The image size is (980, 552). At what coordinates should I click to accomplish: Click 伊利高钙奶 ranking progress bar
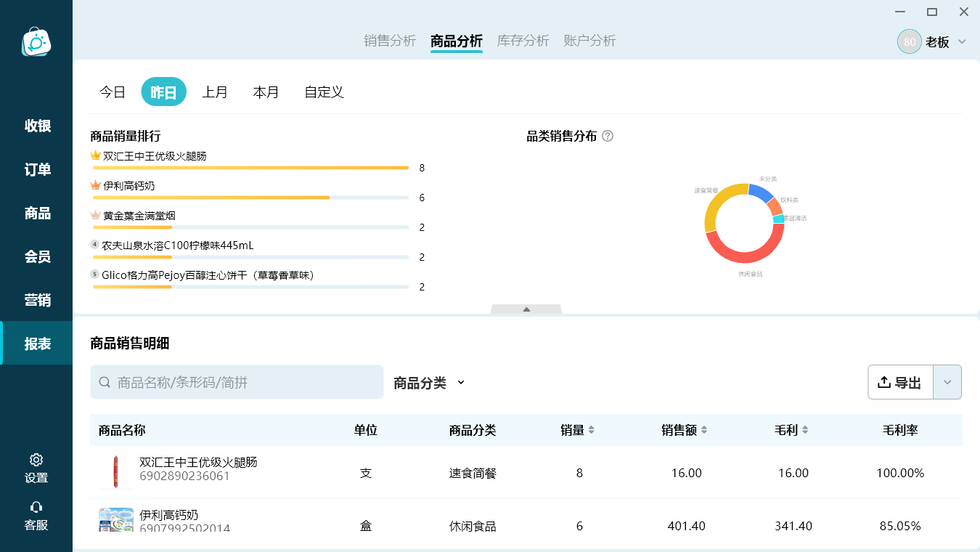pos(251,198)
